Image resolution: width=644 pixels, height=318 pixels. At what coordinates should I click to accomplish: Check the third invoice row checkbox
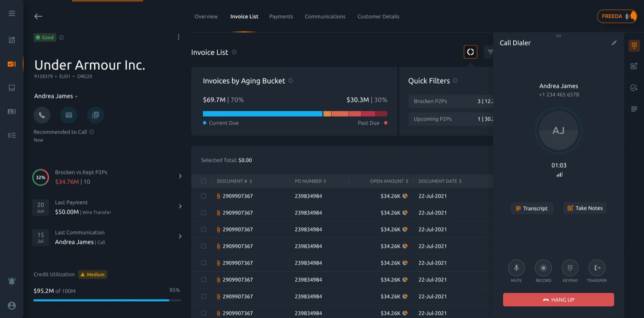point(203,229)
